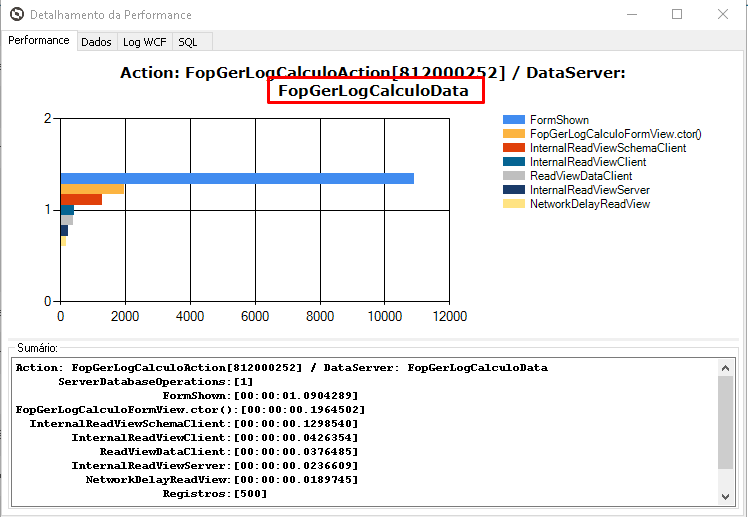Click the FopGerLogCalculoData chart title text
748x517 pixels.
[374, 91]
